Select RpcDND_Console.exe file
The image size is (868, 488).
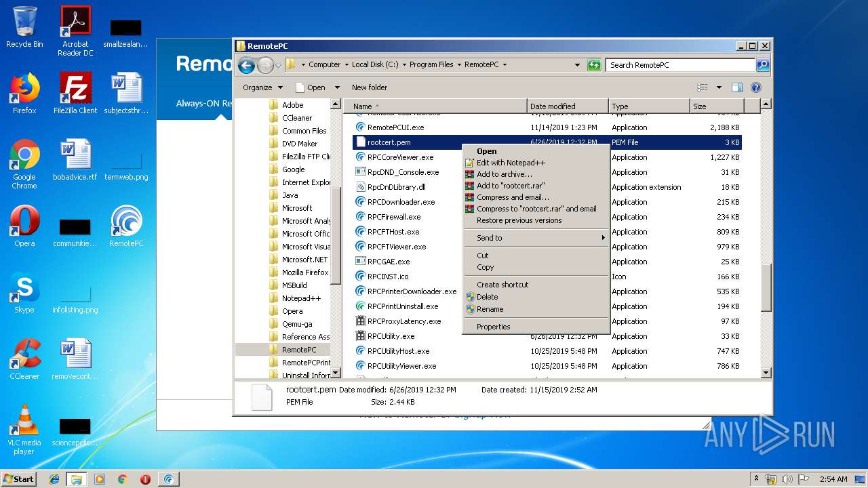pos(403,172)
